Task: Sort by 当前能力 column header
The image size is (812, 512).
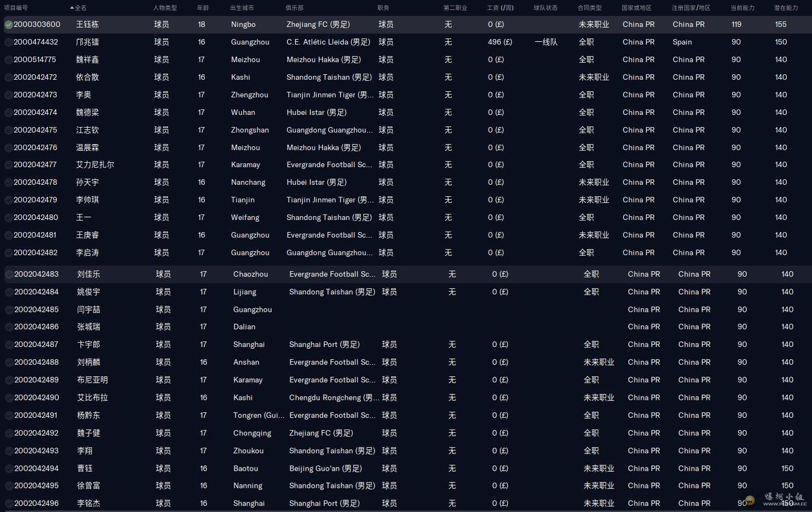Action: [x=742, y=8]
